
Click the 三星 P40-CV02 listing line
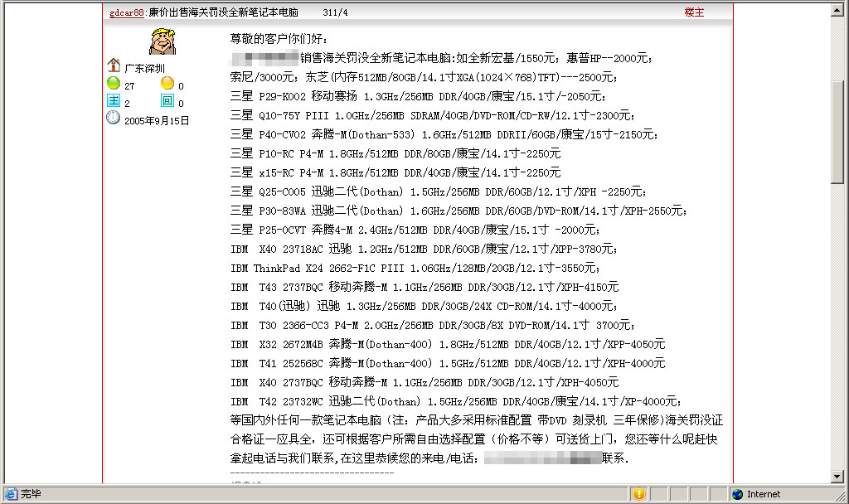444,134
